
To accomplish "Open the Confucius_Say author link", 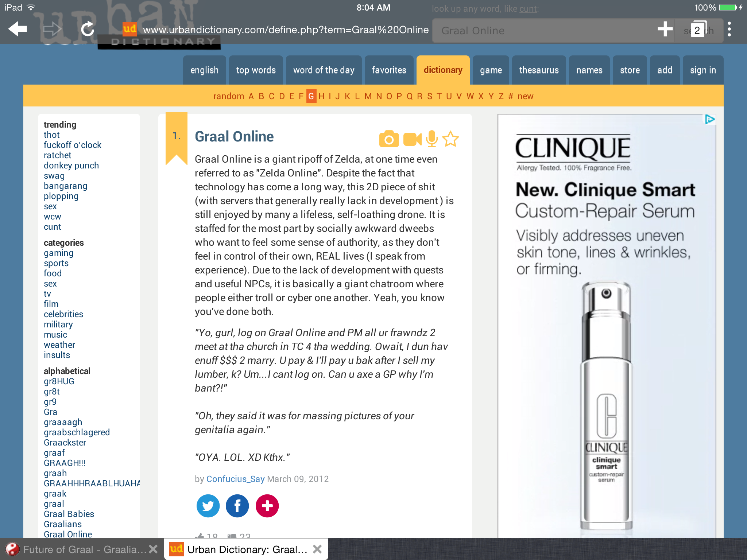I will coord(235,479).
